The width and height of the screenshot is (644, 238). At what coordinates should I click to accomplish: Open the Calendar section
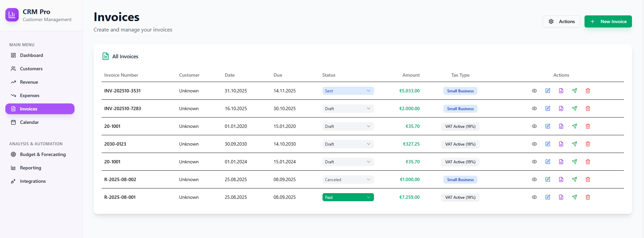40,122
